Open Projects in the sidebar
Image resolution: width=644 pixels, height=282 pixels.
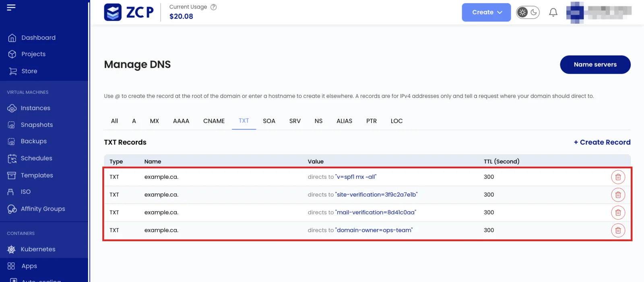click(33, 54)
